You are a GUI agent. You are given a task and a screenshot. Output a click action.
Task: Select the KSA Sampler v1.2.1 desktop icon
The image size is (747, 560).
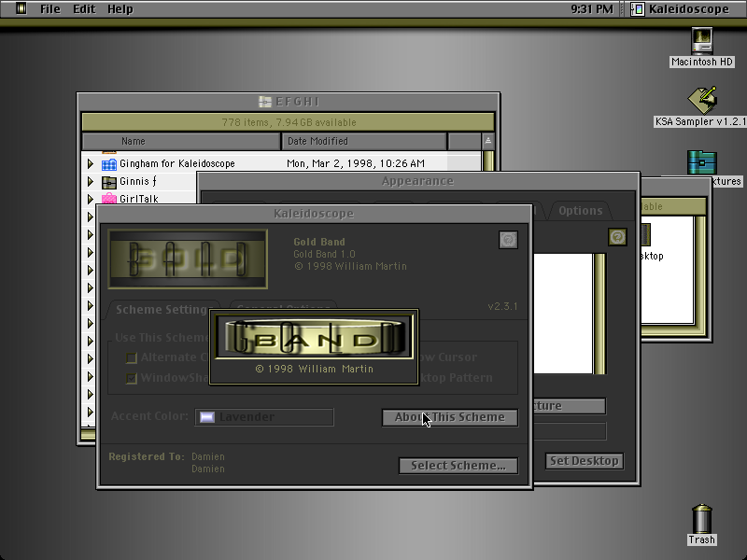pyautogui.click(x=702, y=100)
